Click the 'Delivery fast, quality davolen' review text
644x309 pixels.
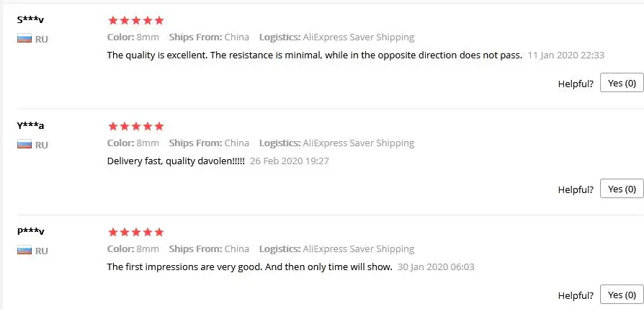[x=175, y=161]
